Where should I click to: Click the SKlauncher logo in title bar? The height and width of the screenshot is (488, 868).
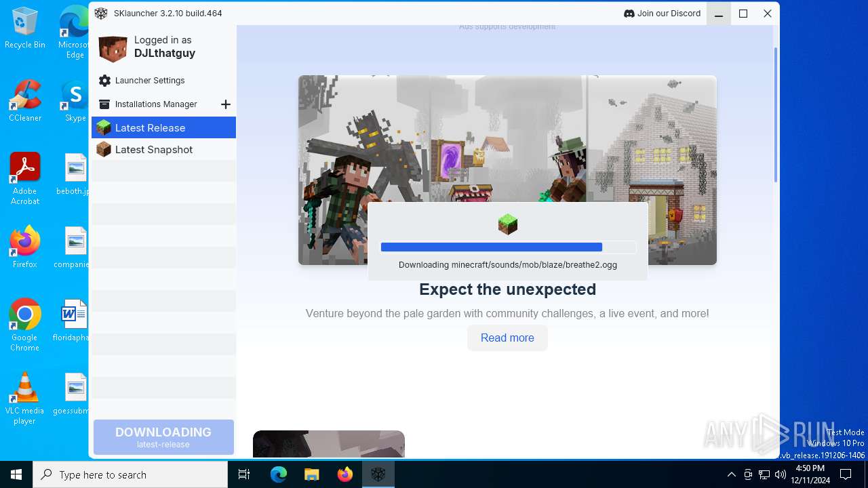101,14
